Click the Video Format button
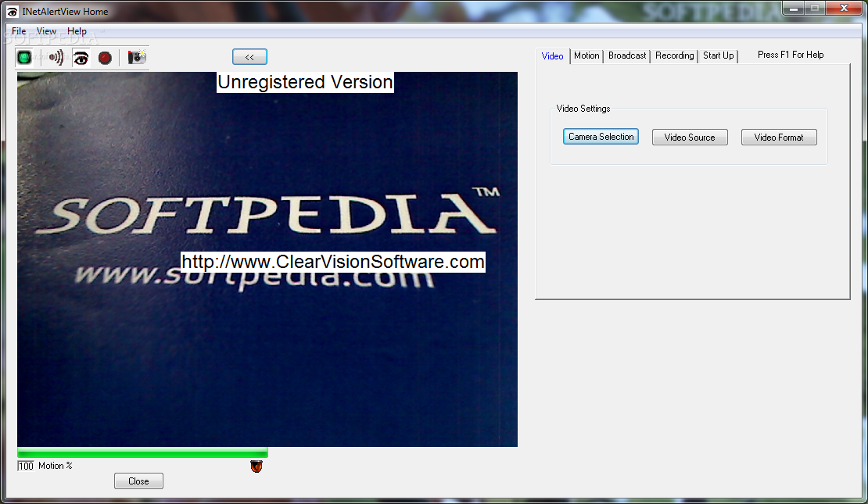This screenshot has height=504, width=868. tap(779, 138)
